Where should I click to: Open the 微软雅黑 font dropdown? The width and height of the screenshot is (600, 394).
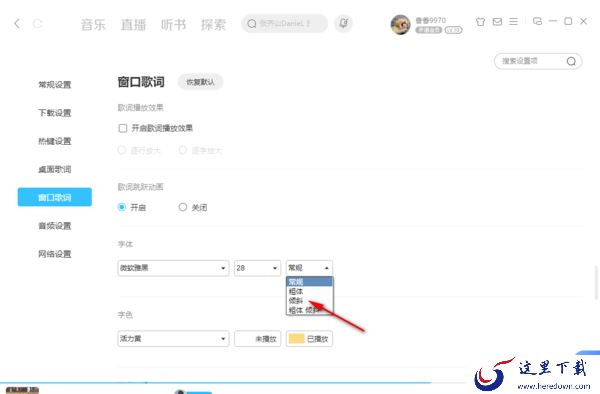pyautogui.click(x=173, y=268)
